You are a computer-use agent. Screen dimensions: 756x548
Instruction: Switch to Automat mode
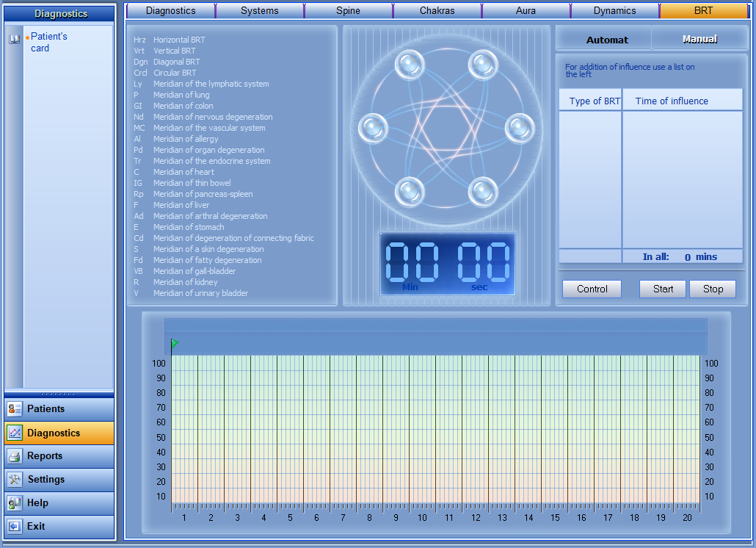[606, 40]
